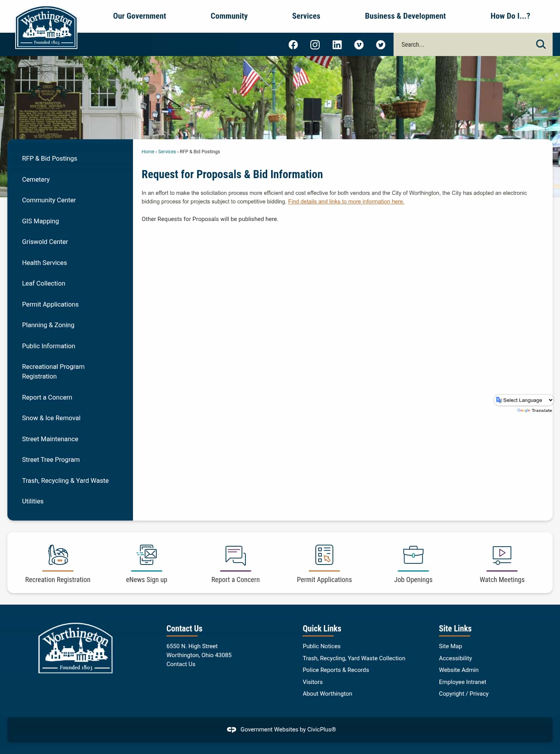Screen dimensions: 560x754
Task: Open the Community menu
Action: 229,16
